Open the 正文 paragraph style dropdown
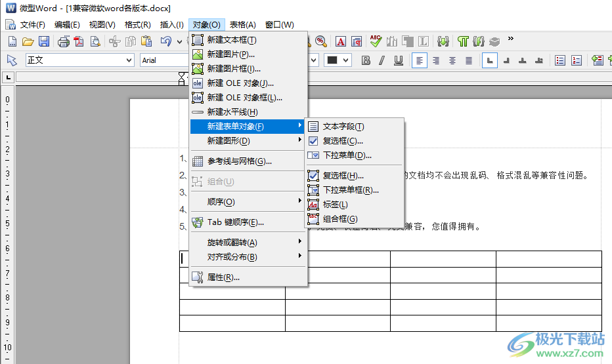Screen dimensions: 612x364 coord(129,60)
